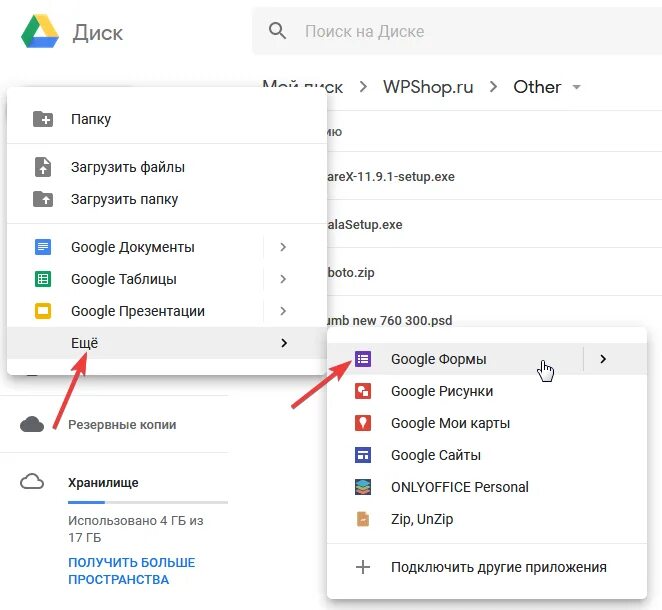
Task: Click the search magnifier icon
Action: click(277, 31)
